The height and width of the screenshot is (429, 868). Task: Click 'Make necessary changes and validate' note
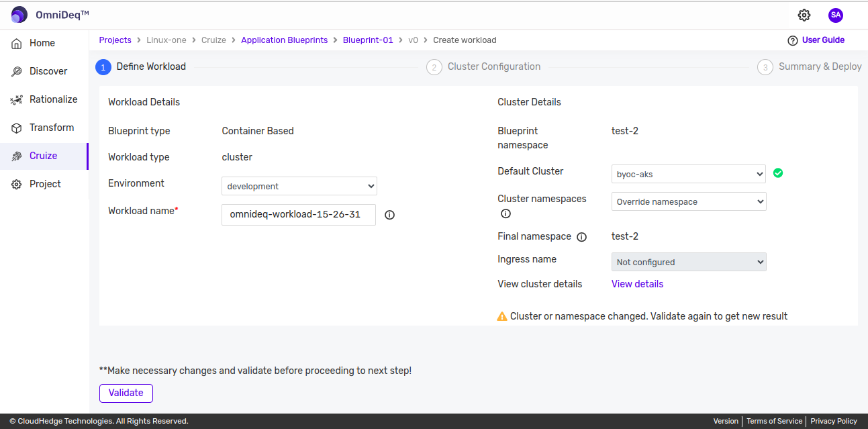pos(255,371)
